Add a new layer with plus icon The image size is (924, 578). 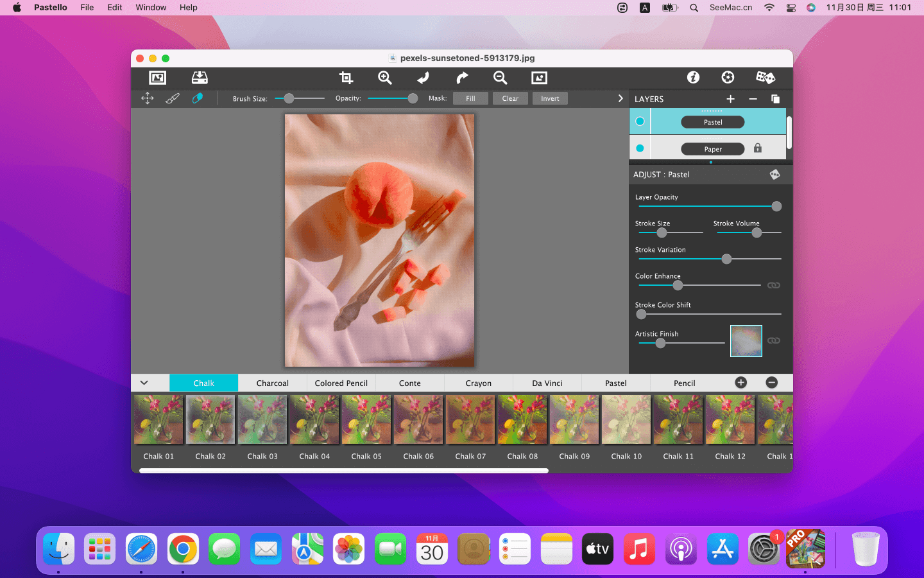[730, 99]
